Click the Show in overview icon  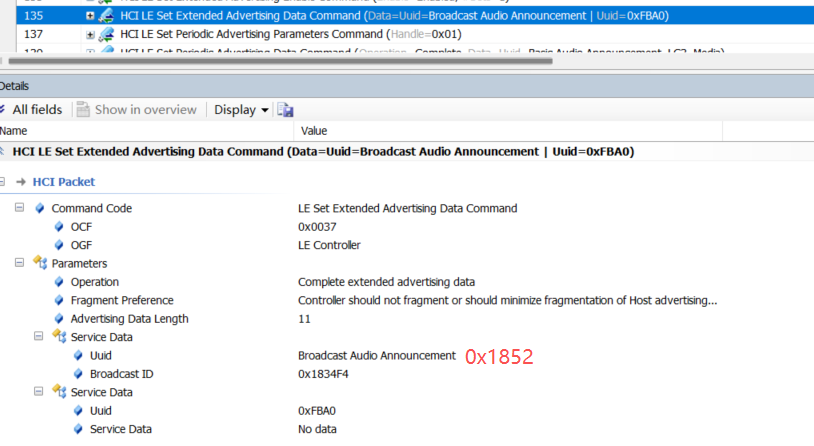[84, 110]
